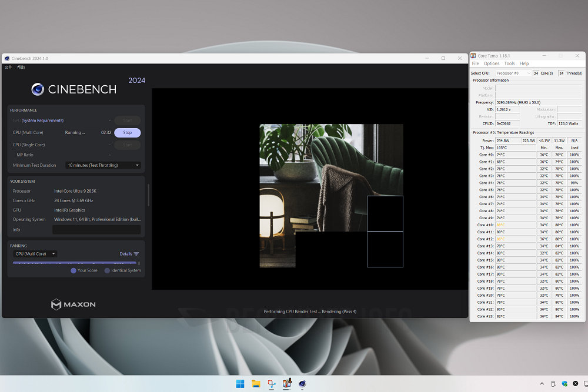This screenshot has width=588, height=392.
Task: Click the Core(s) count box showing 24
Action: pos(536,73)
